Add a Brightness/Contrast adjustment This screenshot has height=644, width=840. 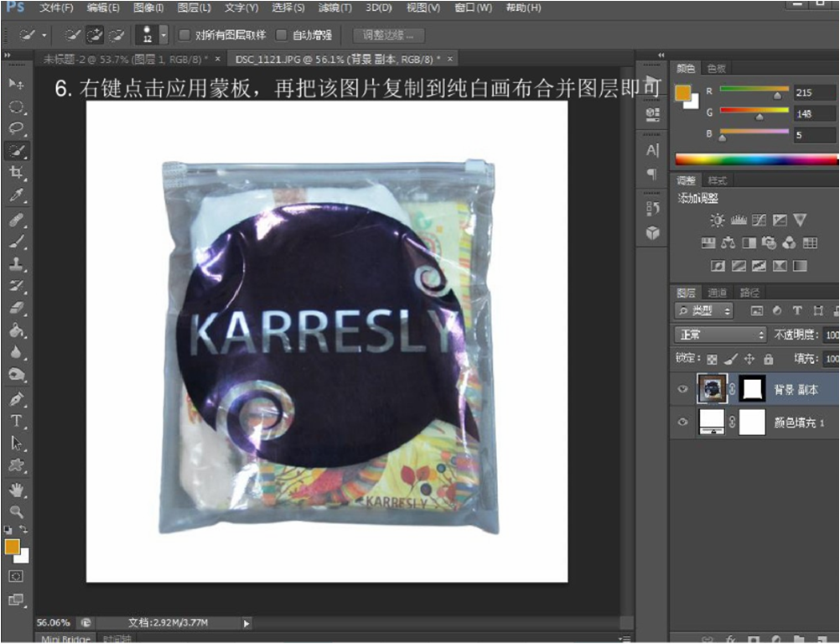(x=718, y=221)
